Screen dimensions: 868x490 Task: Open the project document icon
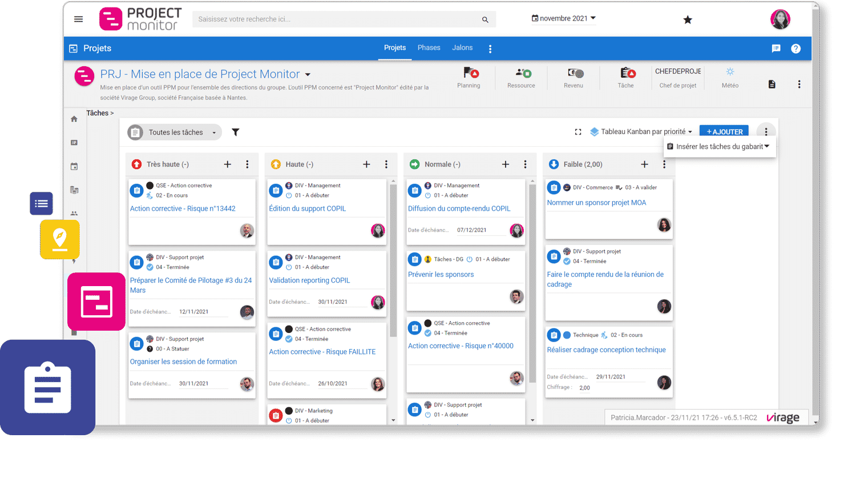[772, 85]
